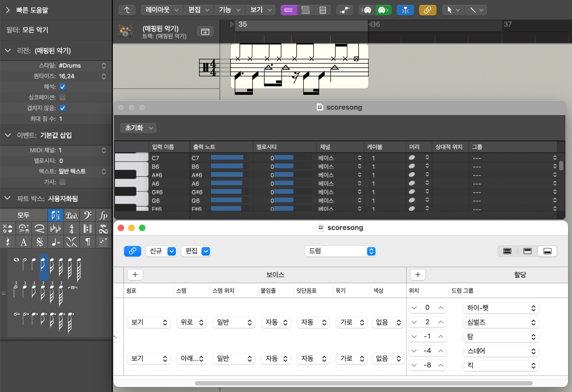Pick the highlighted eighth note in Part Box
The height and width of the screenshot is (392, 572).
coord(43,267)
